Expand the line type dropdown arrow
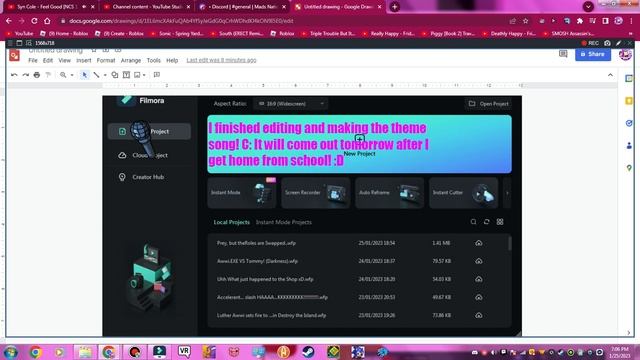The width and height of the screenshot is (640, 360). coord(105,75)
